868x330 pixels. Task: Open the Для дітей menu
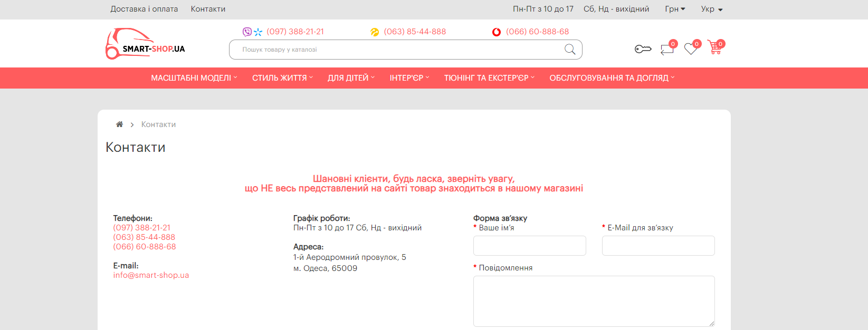(x=350, y=78)
